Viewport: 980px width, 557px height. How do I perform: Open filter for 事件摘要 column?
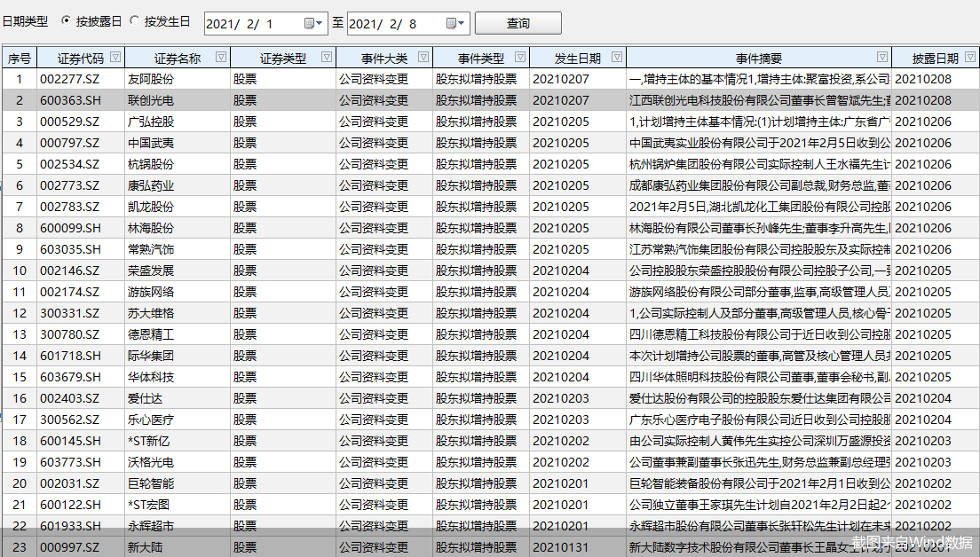pos(882,57)
